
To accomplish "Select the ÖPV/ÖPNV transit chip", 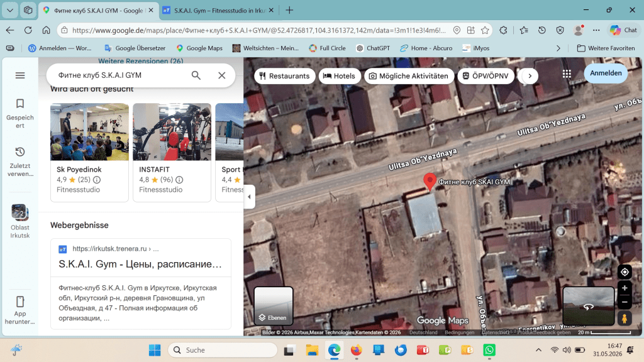I will point(486,76).
